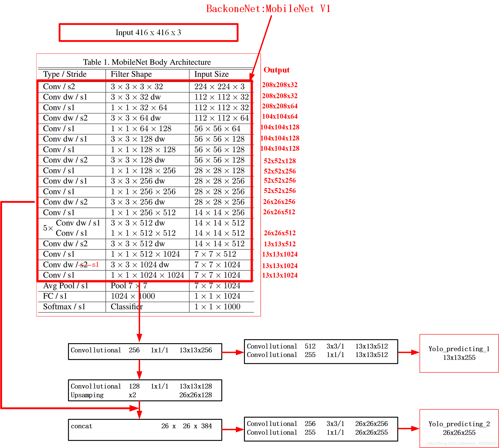
Task: Click 'Convollutional 255 1x1/1 13x13x512' line
Action: pos(317,355)
